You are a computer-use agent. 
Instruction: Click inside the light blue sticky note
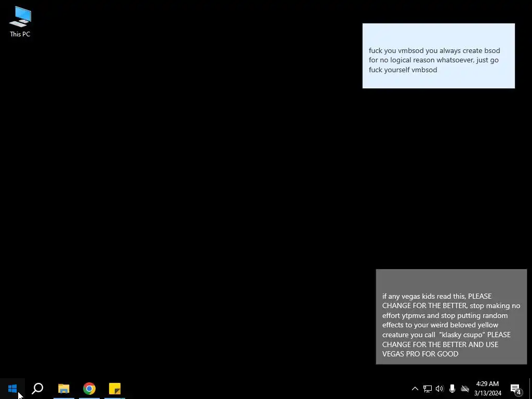[x=438, y=56]
